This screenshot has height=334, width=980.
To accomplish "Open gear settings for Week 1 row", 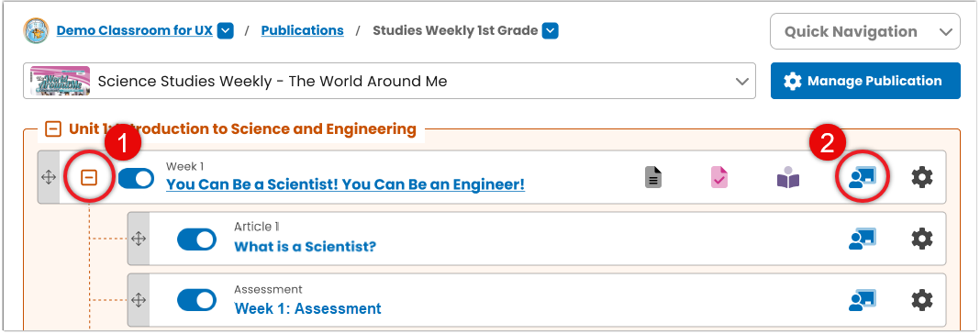I will 922,178.
